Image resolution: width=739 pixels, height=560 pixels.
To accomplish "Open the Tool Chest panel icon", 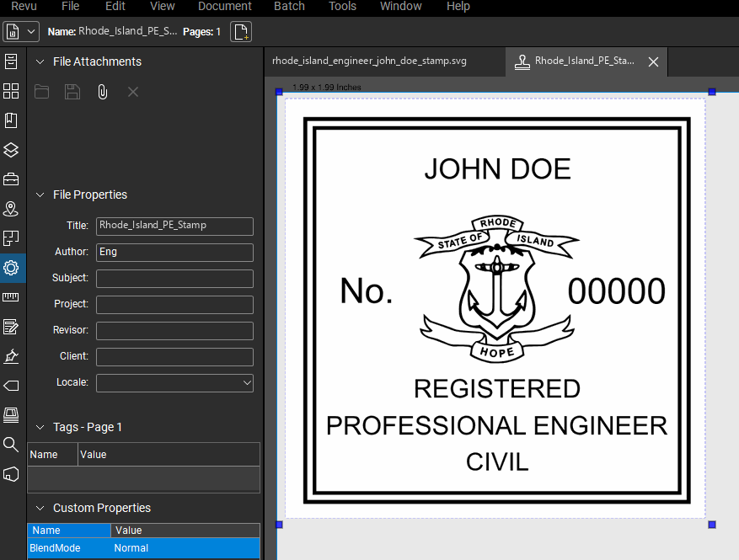I will (x=11, y=179).
